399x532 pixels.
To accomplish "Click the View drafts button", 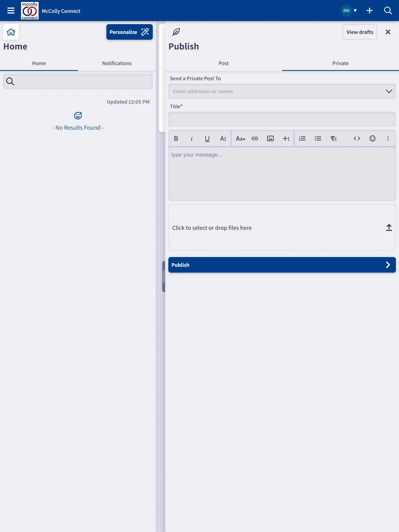I will coord(359,32).
